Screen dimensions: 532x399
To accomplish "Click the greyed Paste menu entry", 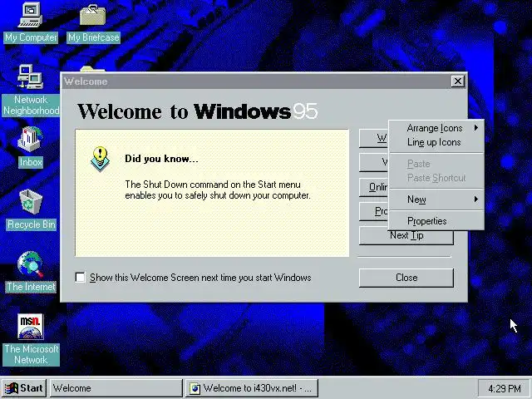I will [436, 164].
